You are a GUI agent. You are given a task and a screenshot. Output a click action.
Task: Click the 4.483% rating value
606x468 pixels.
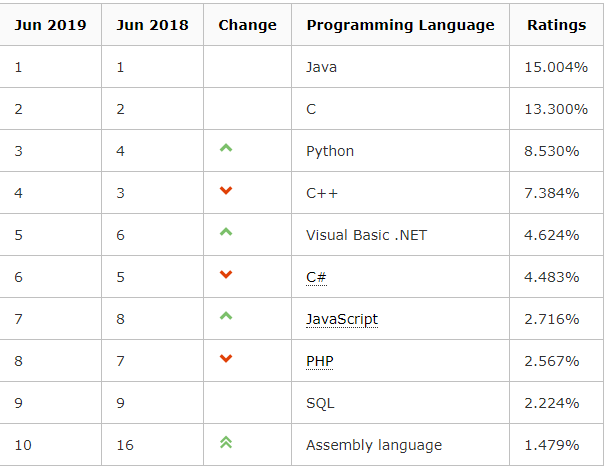point(552,277)
